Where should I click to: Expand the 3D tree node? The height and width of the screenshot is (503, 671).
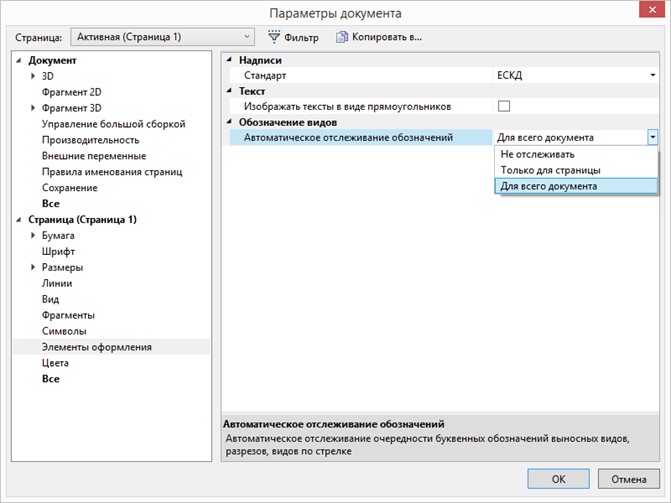click(33, 76)
